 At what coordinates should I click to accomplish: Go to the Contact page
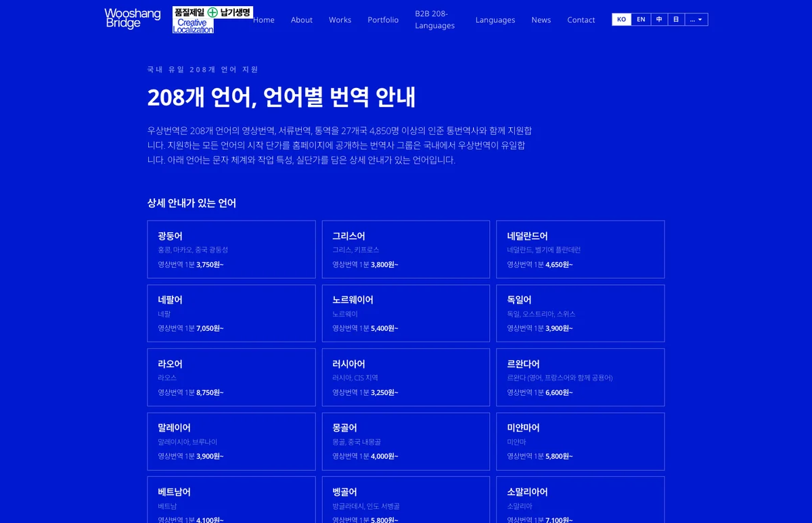581,20
